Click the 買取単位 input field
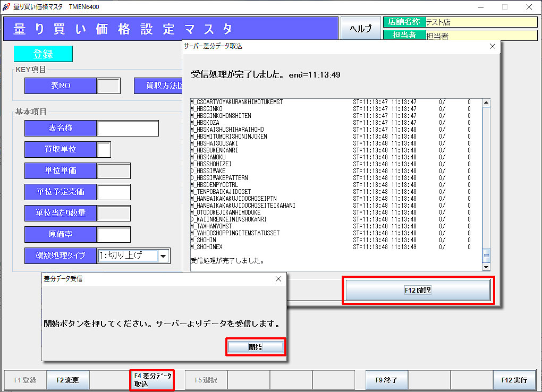 tap(104, 149)
